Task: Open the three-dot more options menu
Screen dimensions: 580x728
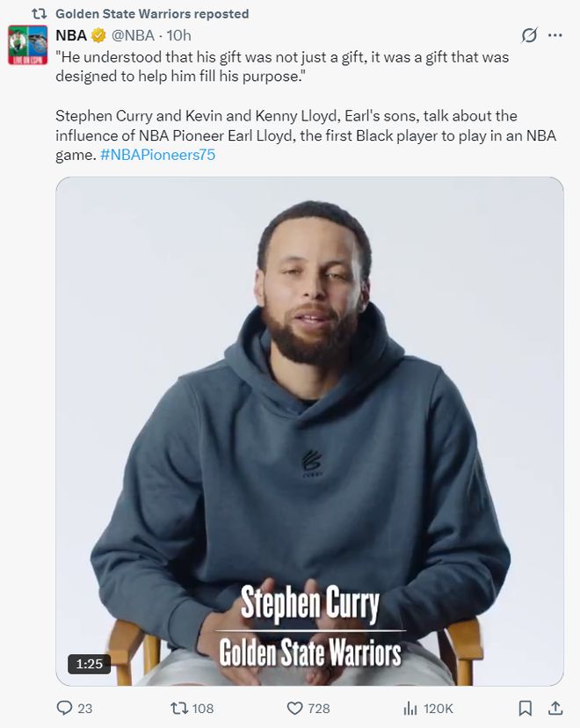Action: (x=555, y=36)
